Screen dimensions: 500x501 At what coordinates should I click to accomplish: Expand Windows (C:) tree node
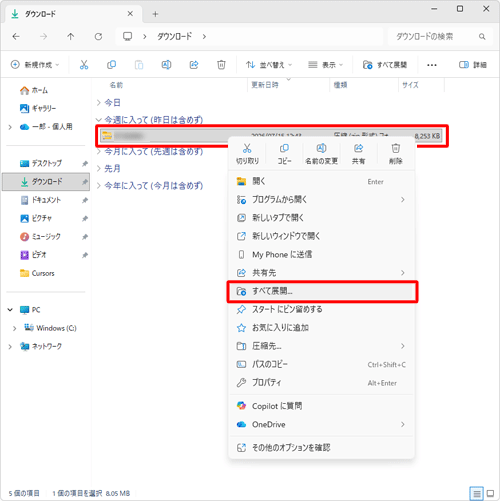click(14, 328)
